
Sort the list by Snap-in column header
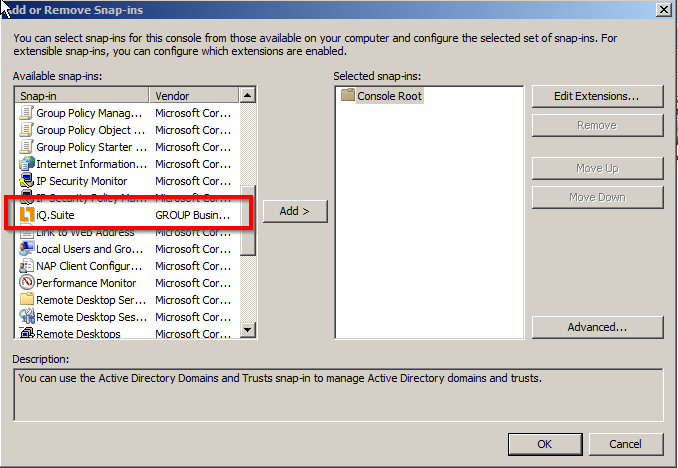tap(82, 95)
